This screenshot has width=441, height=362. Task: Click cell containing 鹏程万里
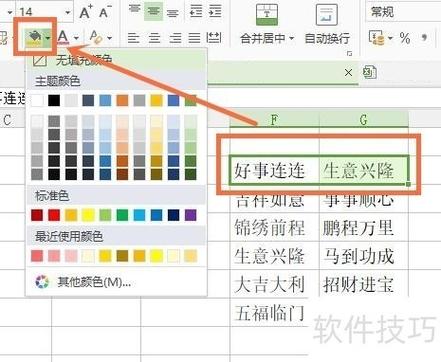(x=364, y=228)
